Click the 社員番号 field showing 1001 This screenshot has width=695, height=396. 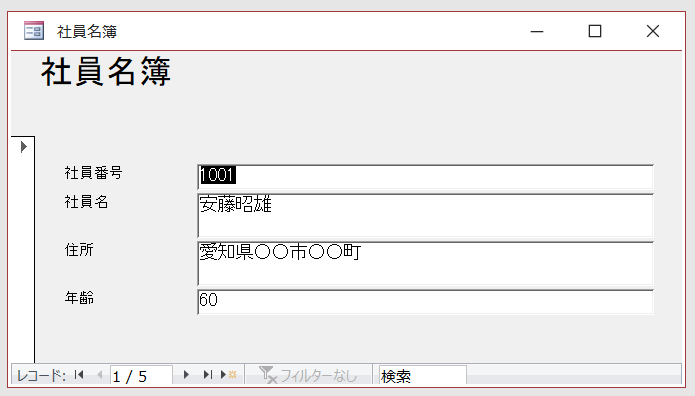[x=426, y=176]
